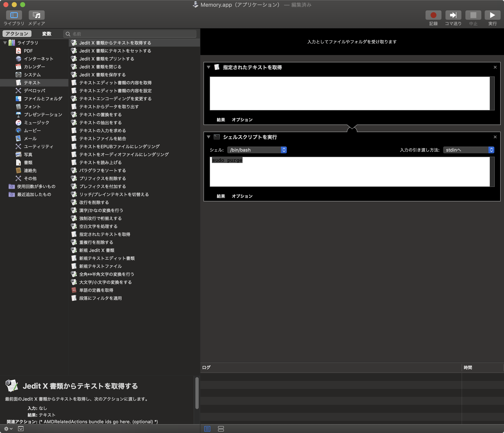Remove the シェルスクリプトを実行 action
The image size is (504, 433).
pos(495,137)
